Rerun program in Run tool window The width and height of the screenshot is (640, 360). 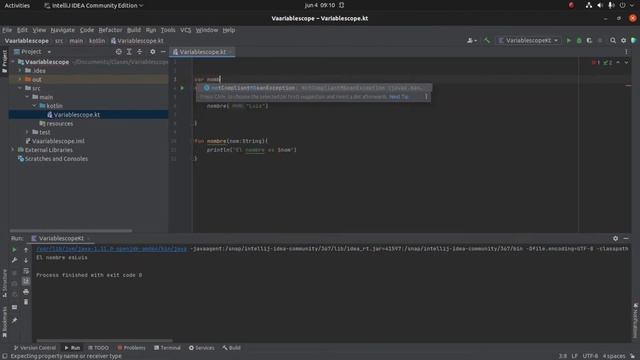14,249
